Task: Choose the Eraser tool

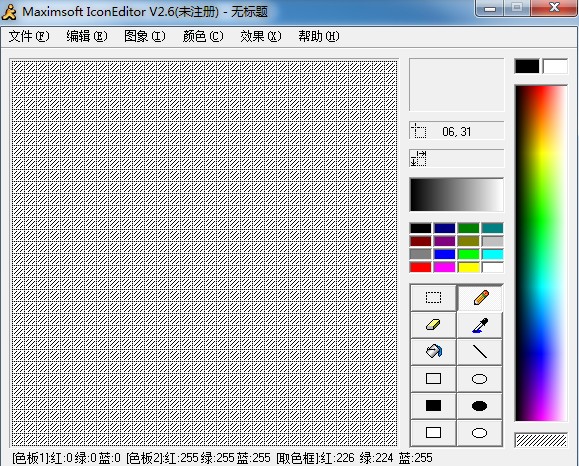Action: (433, 325)
